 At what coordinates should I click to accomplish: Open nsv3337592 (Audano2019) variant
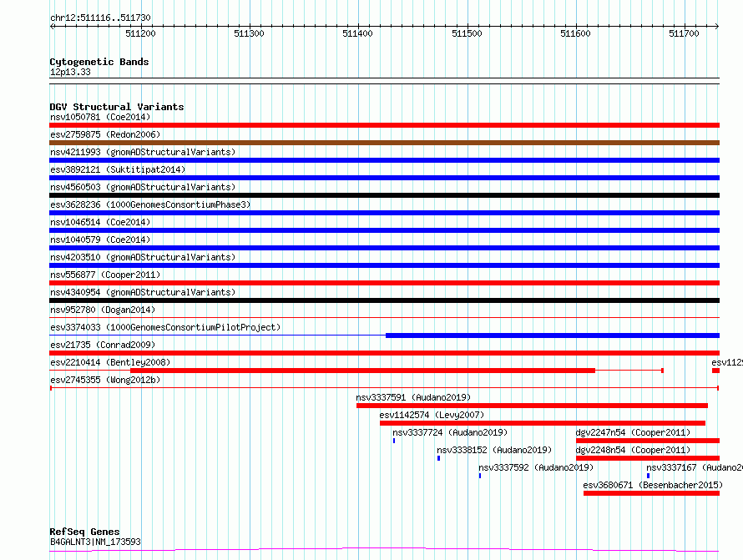(536, 467)
